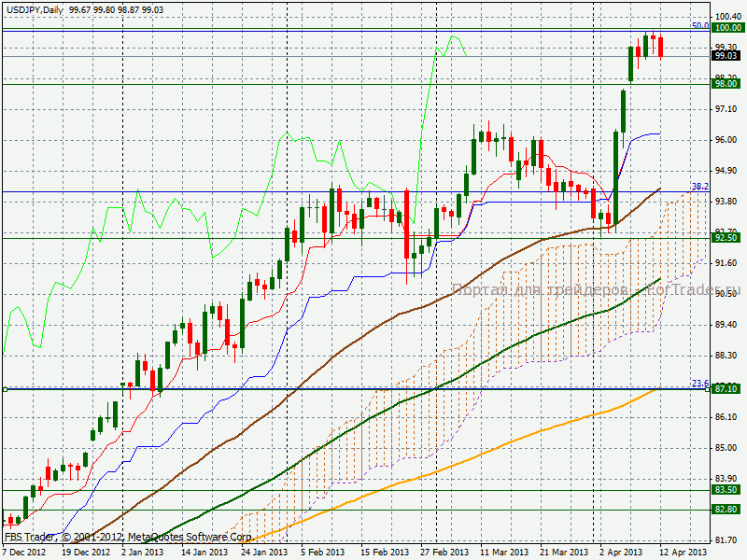
Task: Grab the left anchor handle of the blue horizontal line
Action: (x=6, y=389)
